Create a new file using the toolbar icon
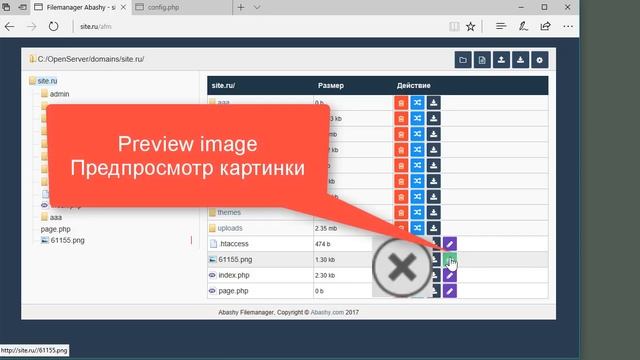The height and width of the screenshot is (360, 640). [x=482, y=60]
